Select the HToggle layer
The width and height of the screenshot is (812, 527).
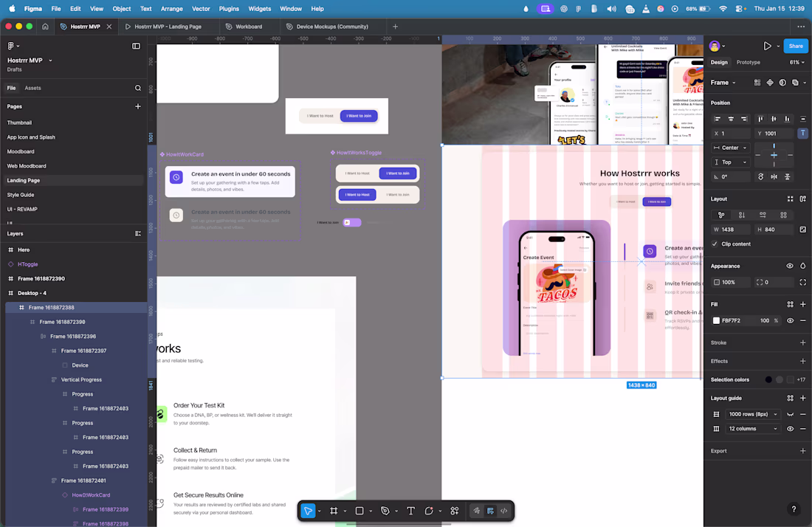point(27,264)
